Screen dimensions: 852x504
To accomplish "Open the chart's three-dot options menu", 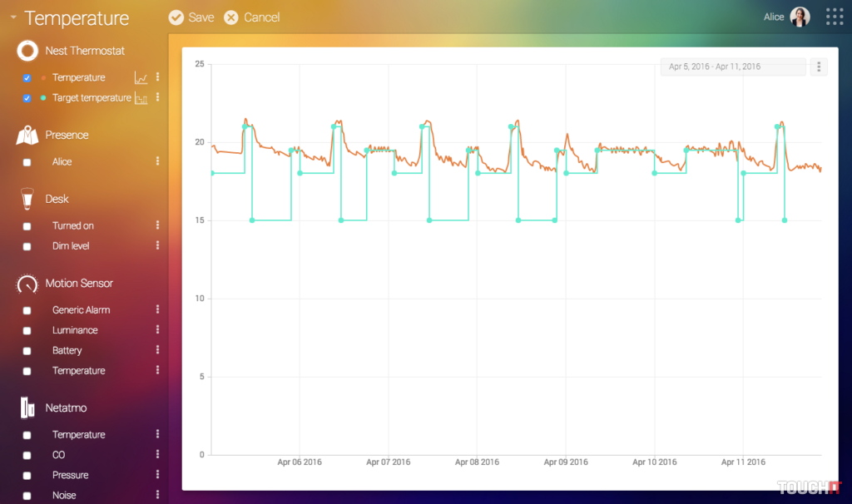I will pyautogui.click(x=819, y=67).
